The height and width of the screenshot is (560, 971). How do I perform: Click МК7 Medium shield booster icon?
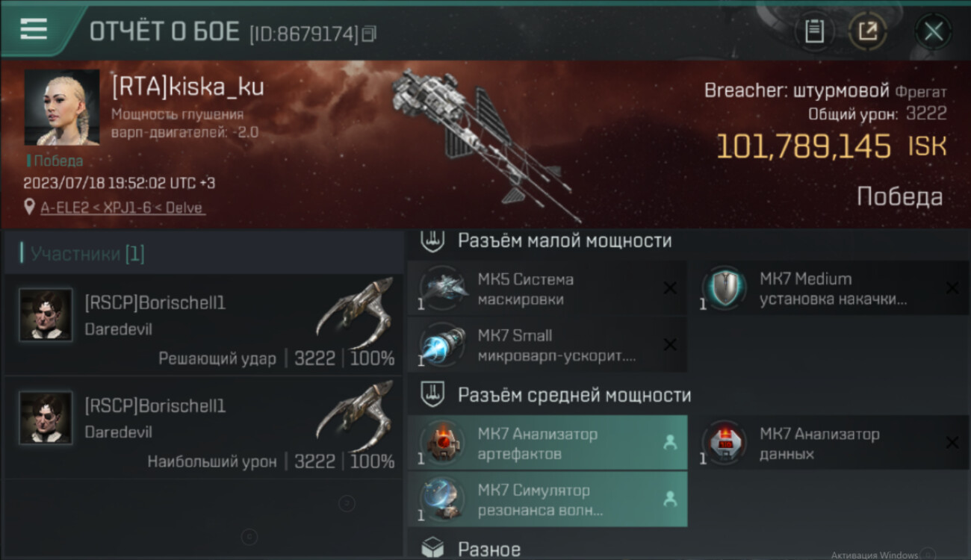click(724, 288)
